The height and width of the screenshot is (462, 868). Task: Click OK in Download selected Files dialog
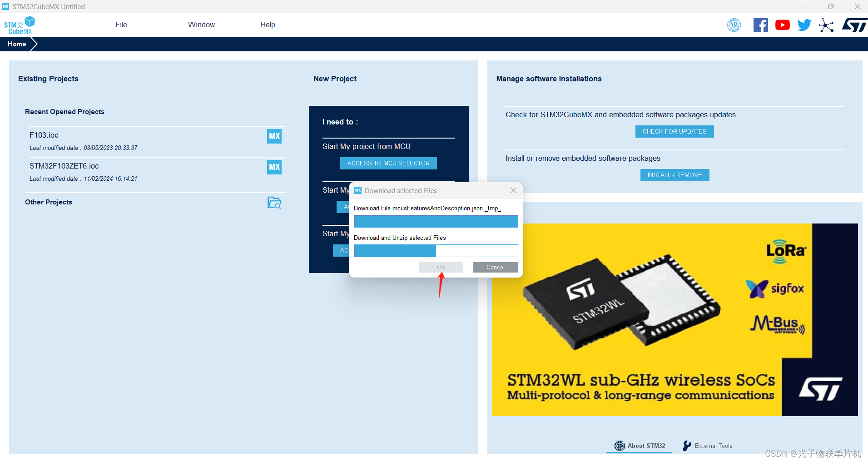[441, 267]
